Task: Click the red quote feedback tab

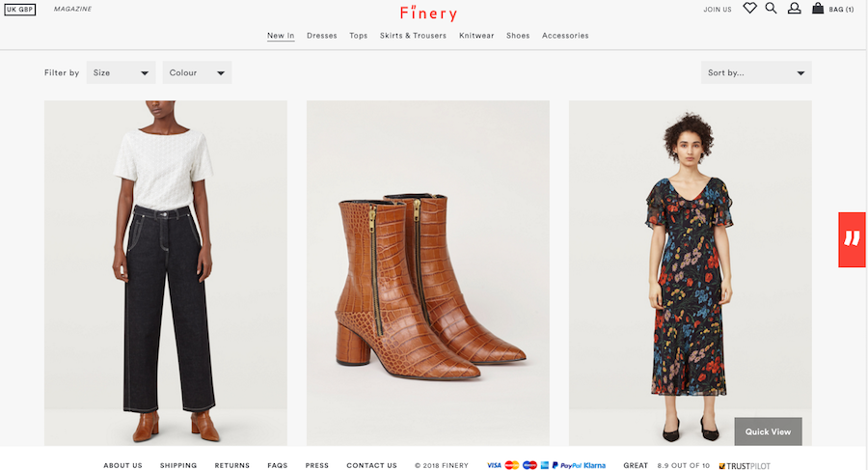Action: pos(852,239)
